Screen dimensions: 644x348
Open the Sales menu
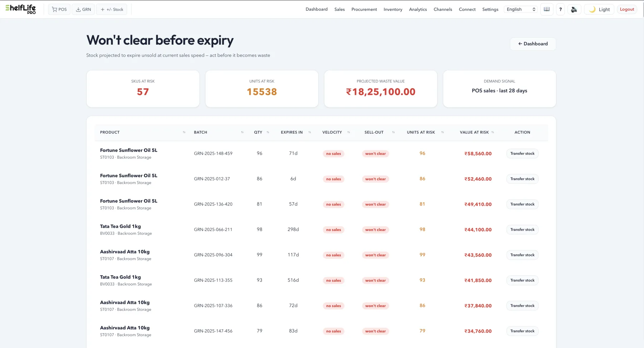340,9
